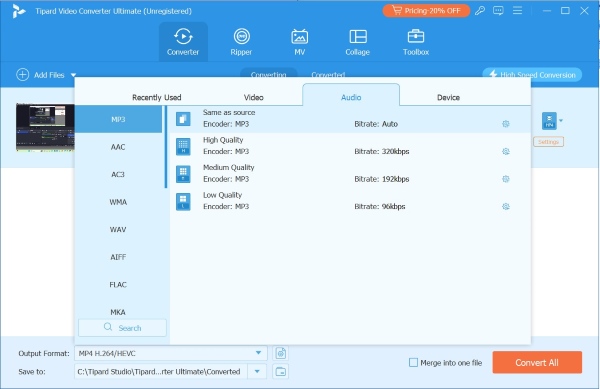Expand the Save to path dropdown arrow
Viewport: 600px width, 389px height.
click(x=257, y=371)
